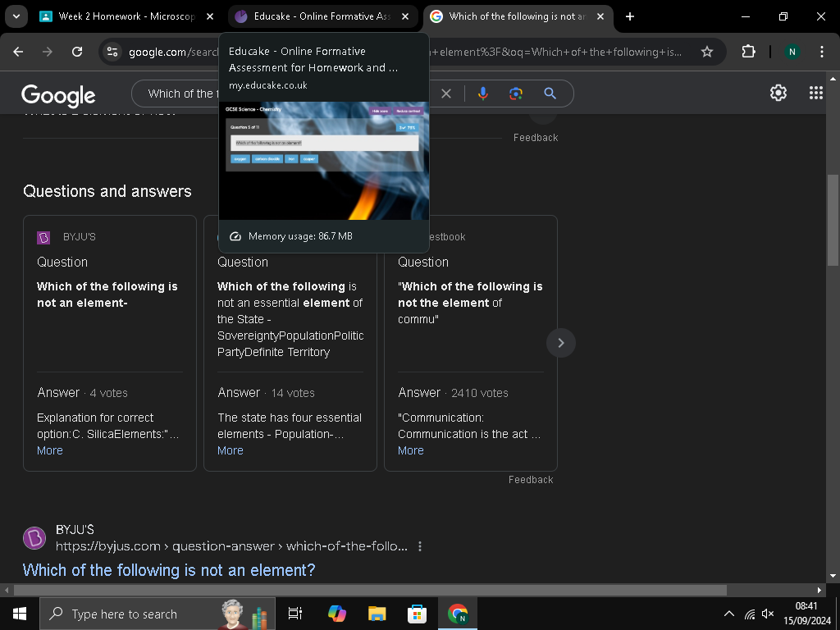Close the Week 2 Homework tab
Screen dimensions: 840x630
(x=210, y=16)
